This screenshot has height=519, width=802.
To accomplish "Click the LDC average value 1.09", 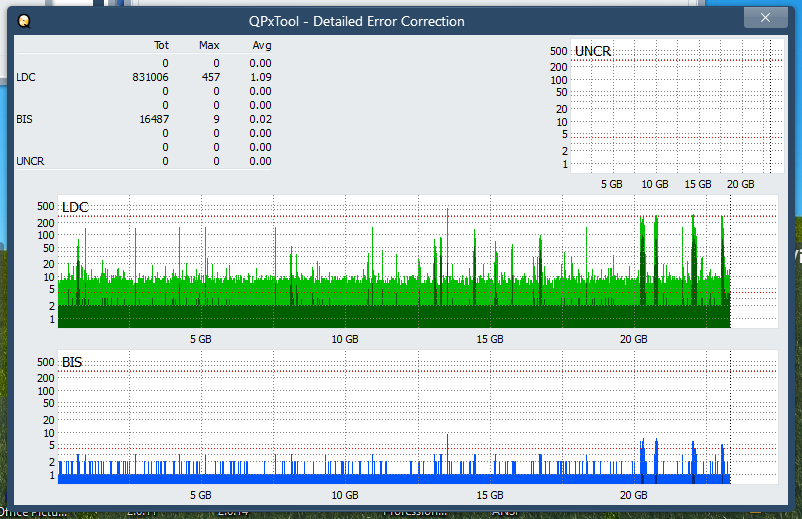I will pos(260,77).
